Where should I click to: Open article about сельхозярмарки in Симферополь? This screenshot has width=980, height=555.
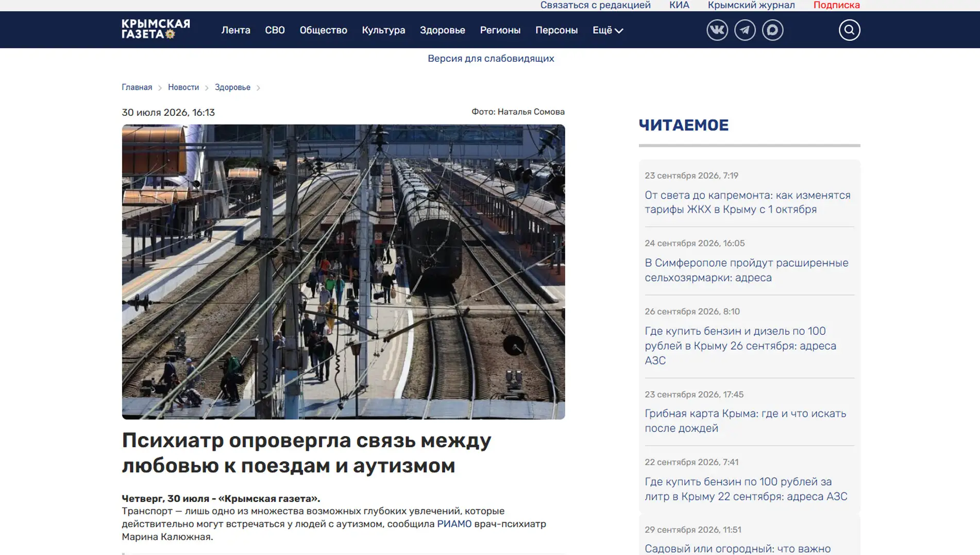coord(746,270)
